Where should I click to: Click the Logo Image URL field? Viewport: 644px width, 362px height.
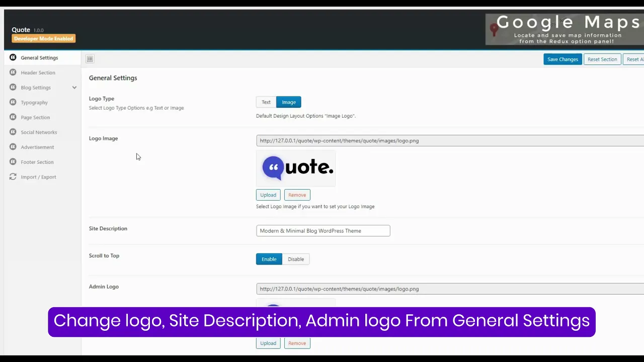(450, 141)
